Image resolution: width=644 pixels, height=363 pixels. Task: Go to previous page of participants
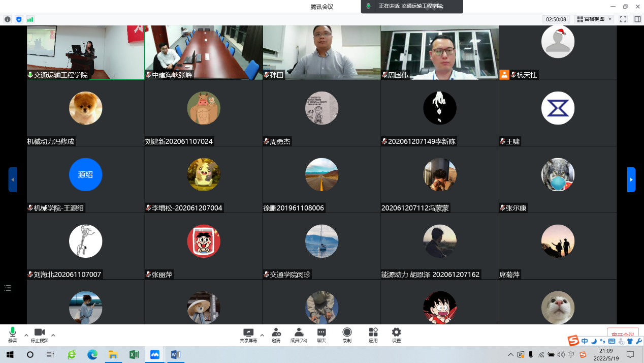click(x=13, y=179)
